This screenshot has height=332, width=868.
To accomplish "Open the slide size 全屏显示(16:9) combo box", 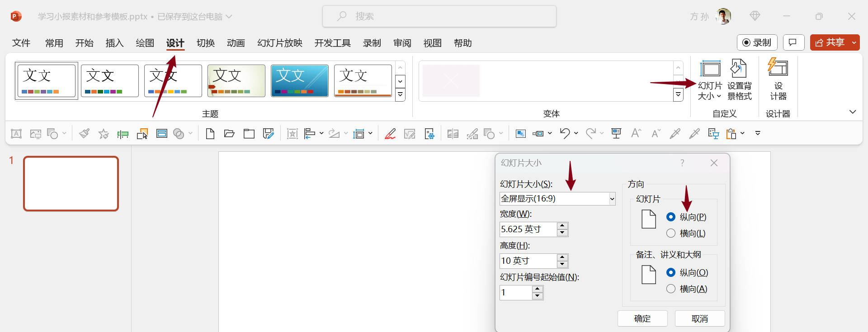I will point(557,199).
